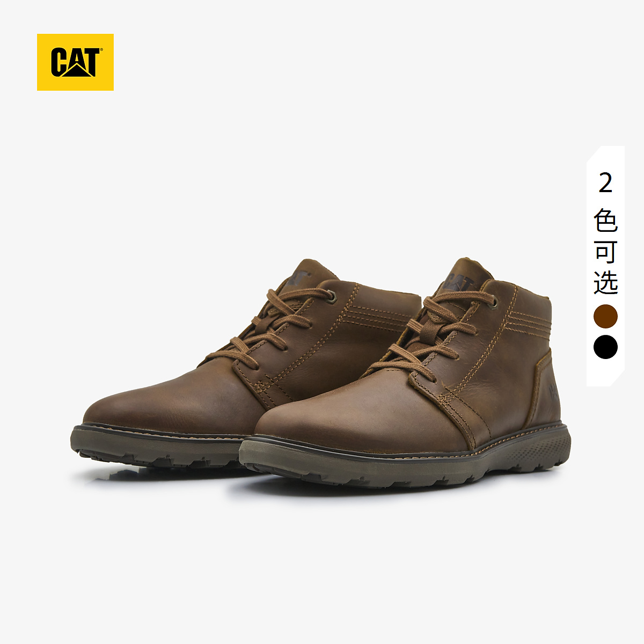Click the top eyelet of the left shoe
The width and height of the screenshot is (644, 644).
[x=332, y=296]
